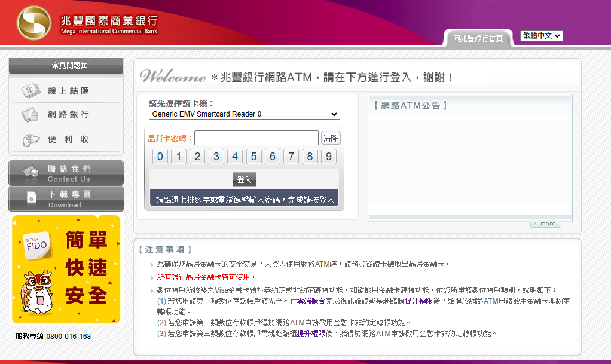Click the more link under announcements

click(546, 224)
